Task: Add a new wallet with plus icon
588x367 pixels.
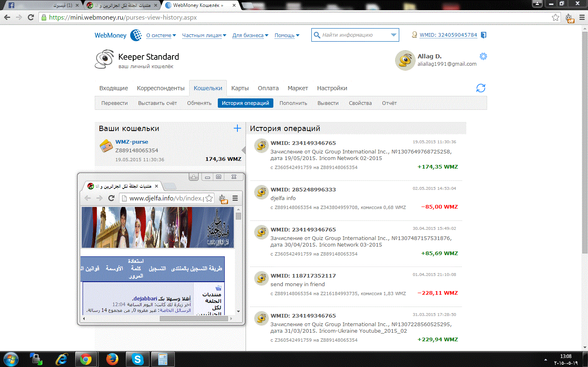Action: (x=237, y=128)
